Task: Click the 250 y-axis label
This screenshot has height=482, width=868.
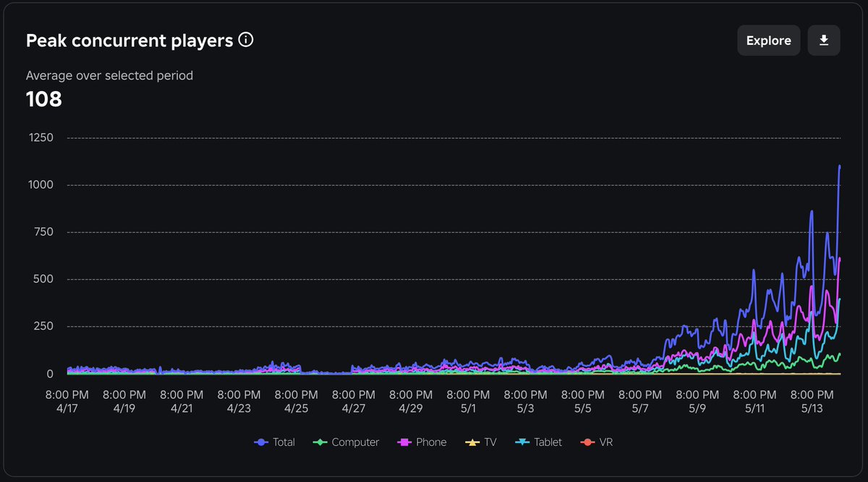Action: pos(43,327)
